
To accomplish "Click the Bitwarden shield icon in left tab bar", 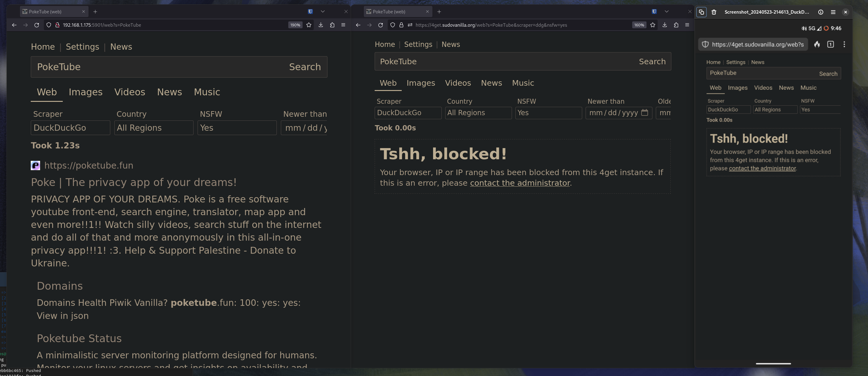I will [x=310, y=11].
